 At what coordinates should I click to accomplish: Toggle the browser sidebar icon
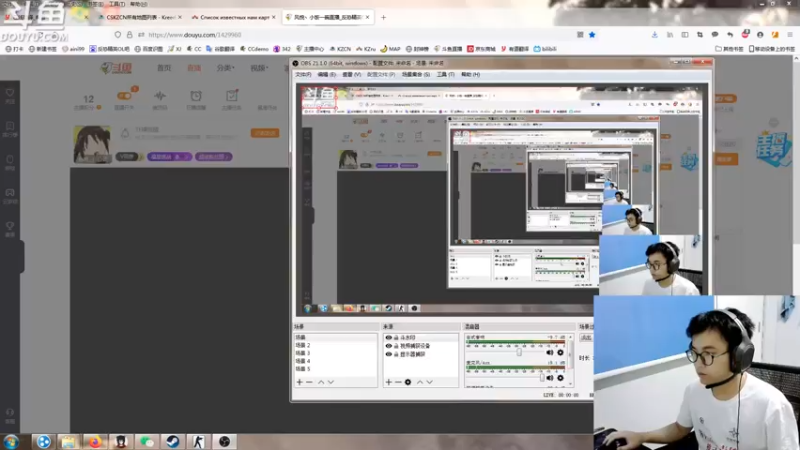pos(685,35)
